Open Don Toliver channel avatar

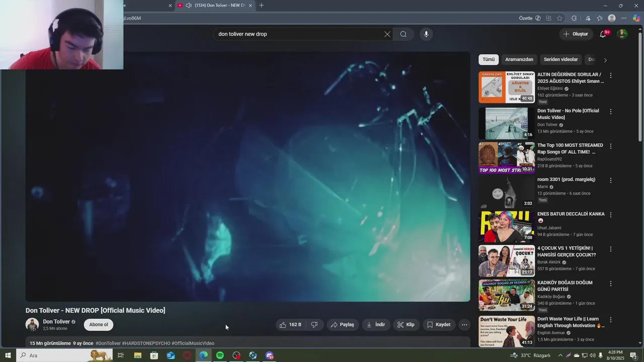[32, 325]
